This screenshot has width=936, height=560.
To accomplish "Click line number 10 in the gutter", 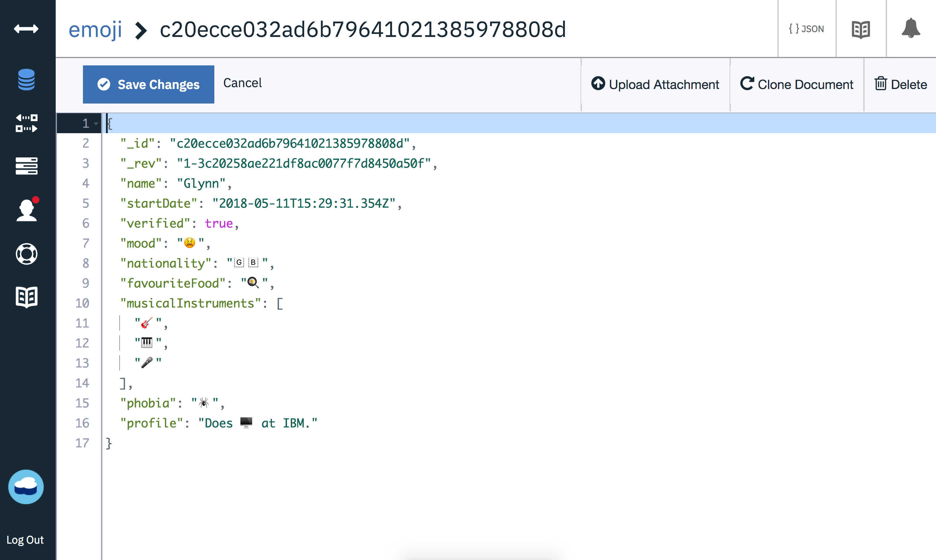I will click(x=82, y=303).
